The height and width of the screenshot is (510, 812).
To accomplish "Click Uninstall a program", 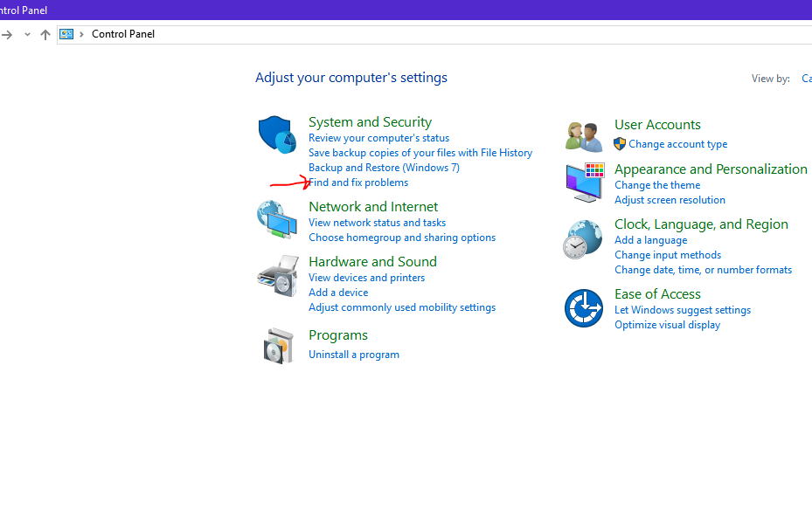I will [353, 354].
